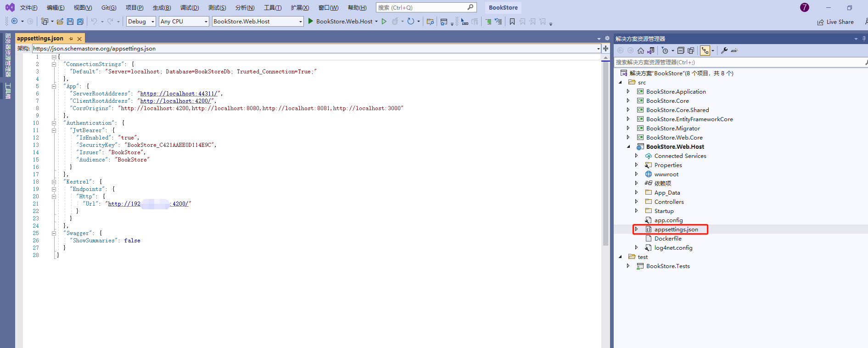Click the Save All icon
Screen dimensions: 868x348
(x=80, y=21)
